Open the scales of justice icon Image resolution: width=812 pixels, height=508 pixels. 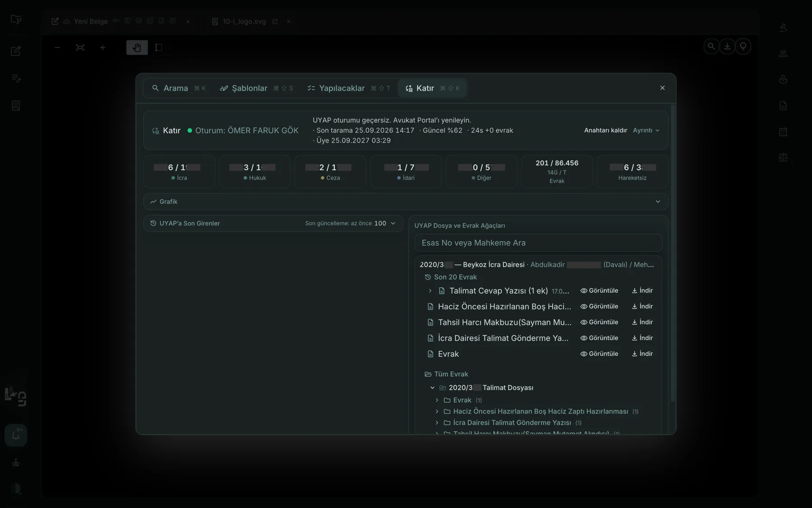point(783,158)
